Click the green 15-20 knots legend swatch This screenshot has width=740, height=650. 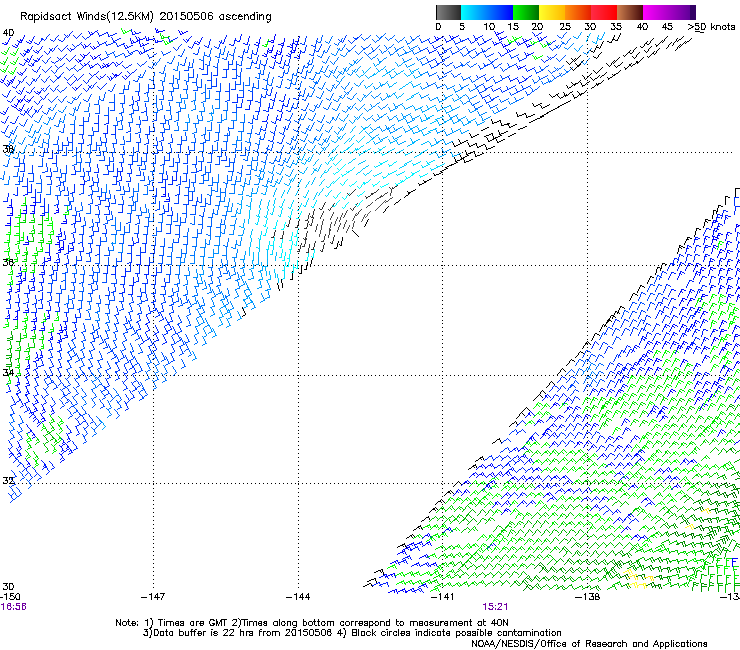pyautogui.click(x=526, y=12)
